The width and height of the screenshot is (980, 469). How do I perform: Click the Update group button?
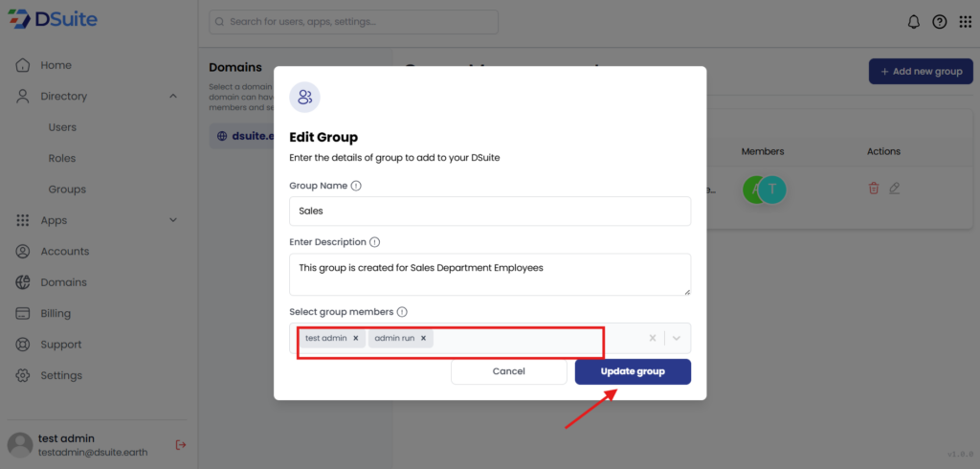point(633,371)
